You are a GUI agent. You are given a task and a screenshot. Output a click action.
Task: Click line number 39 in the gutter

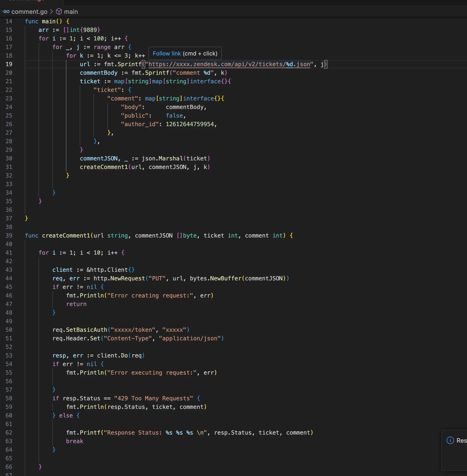tap(9, 236)
